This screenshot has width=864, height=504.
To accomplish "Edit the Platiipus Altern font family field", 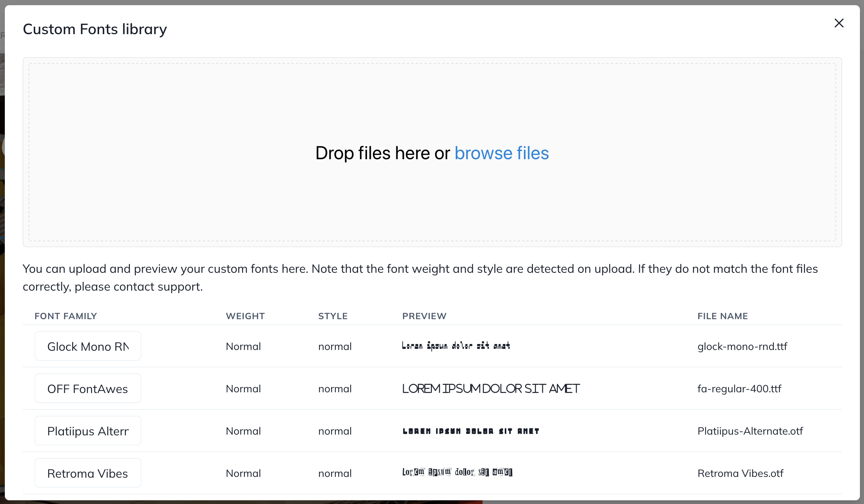I will 88,431.
